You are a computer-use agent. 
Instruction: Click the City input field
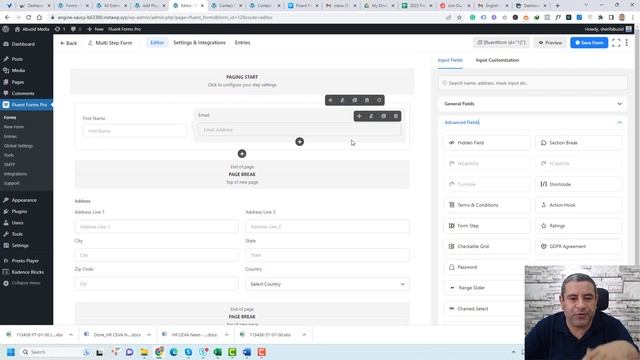click(x=156, y=255)
